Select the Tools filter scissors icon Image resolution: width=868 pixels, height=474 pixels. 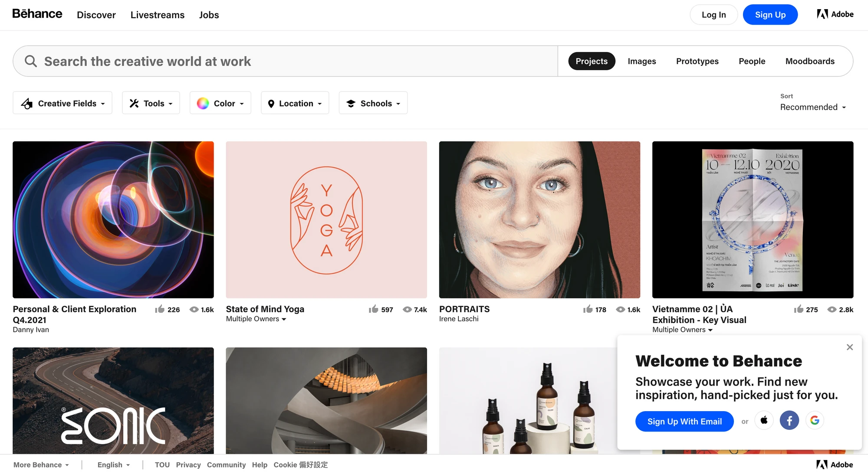[134, 103]
